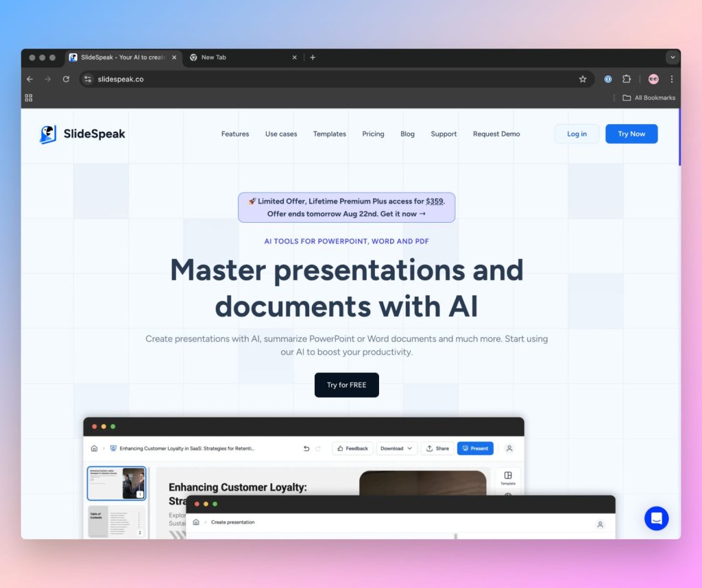
Task: Expand the Download dropdown in preview
Action: [397, 448]
